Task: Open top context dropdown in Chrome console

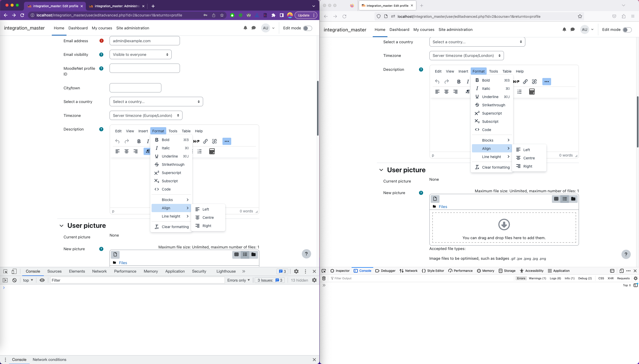Action: [28, 280]
